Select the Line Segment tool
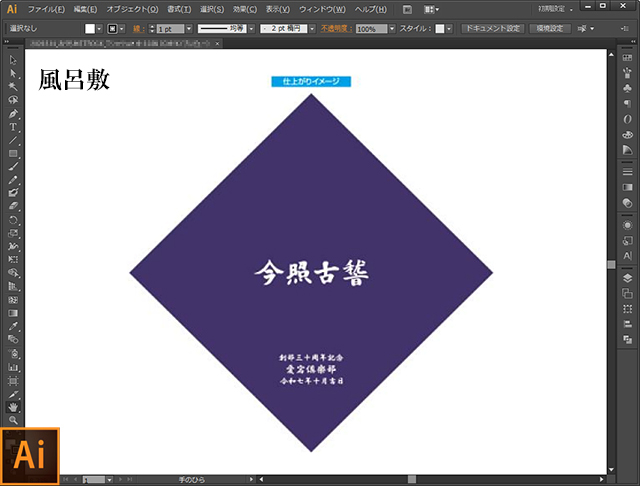Viewport: 640px width, 486px height. [x=13, y=140]
